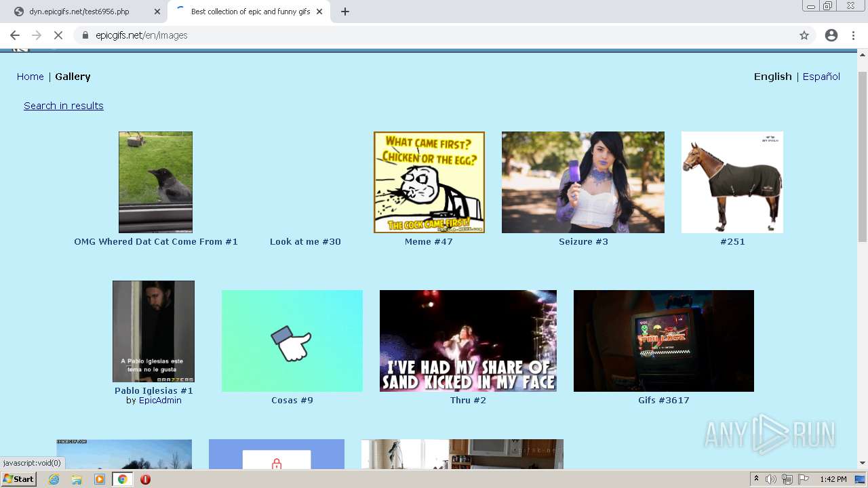868x488 pixels.
Task: Switch language to Español
Action: coord(821,77)
